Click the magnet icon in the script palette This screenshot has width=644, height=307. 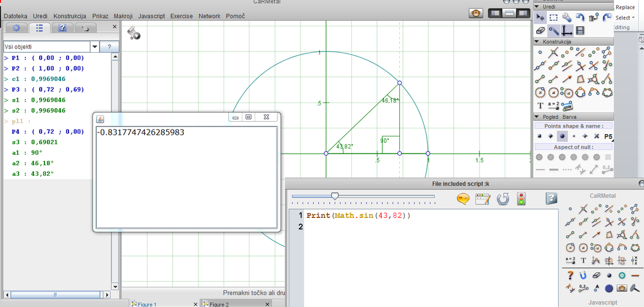583,275
